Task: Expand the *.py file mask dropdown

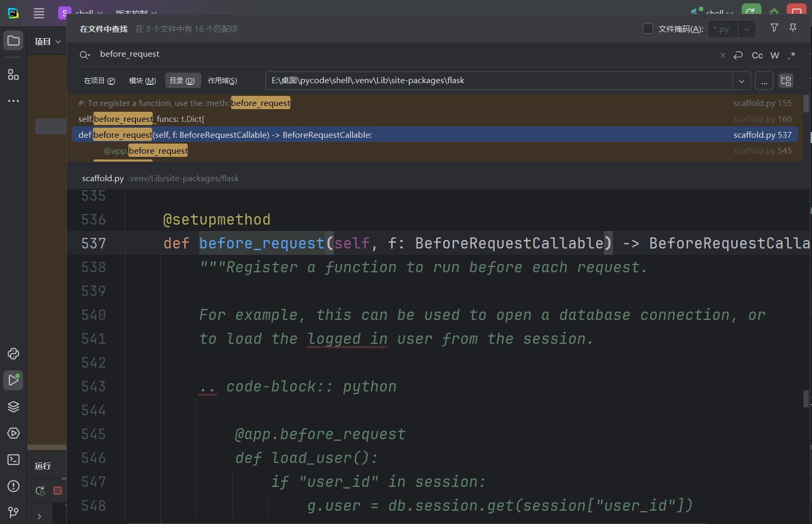Action: 746,29
